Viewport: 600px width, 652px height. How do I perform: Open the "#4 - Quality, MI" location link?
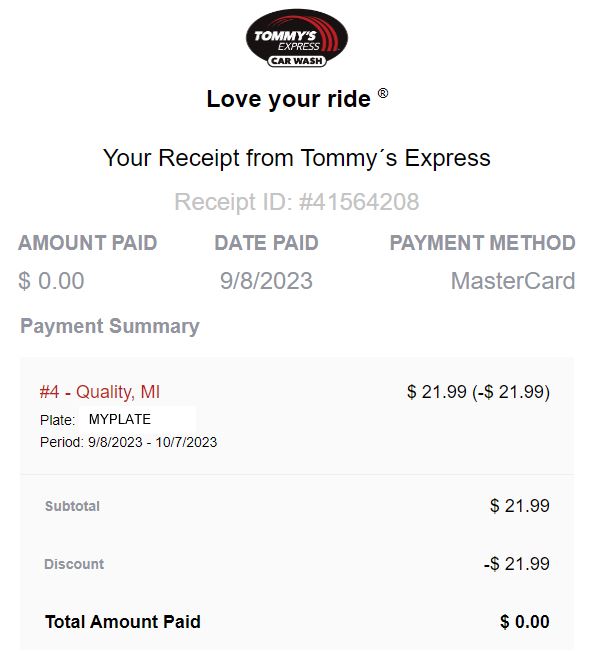(x=99, y=392)
